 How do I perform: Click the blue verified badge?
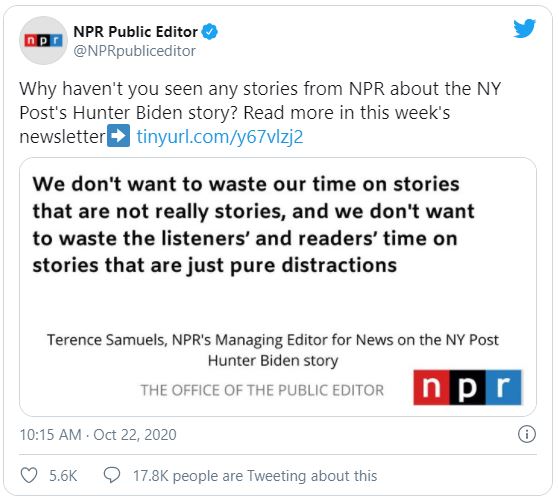pyautogui.click(x=210, y=31)
